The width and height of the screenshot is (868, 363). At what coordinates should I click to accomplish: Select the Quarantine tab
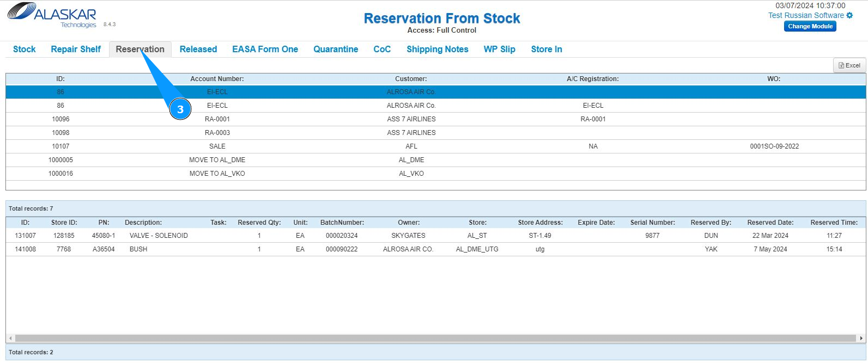point(336,49)
